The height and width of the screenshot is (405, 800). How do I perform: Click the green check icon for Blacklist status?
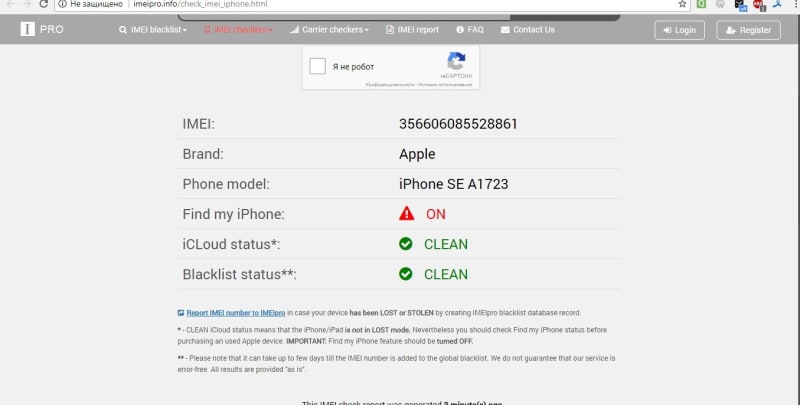(406, 274)
